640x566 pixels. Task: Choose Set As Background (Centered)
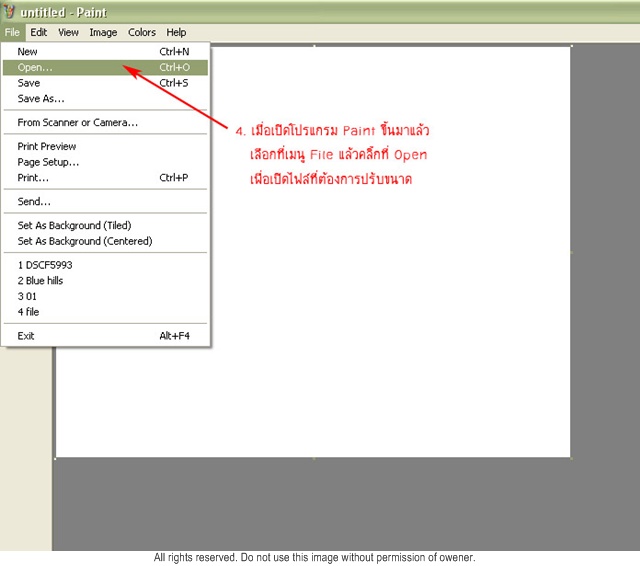pos(105,241)
